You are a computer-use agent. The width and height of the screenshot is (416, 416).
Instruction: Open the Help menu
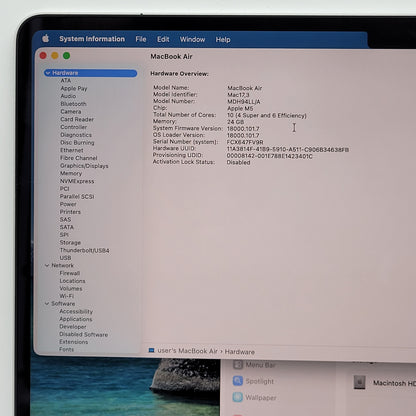click(223, 40)
